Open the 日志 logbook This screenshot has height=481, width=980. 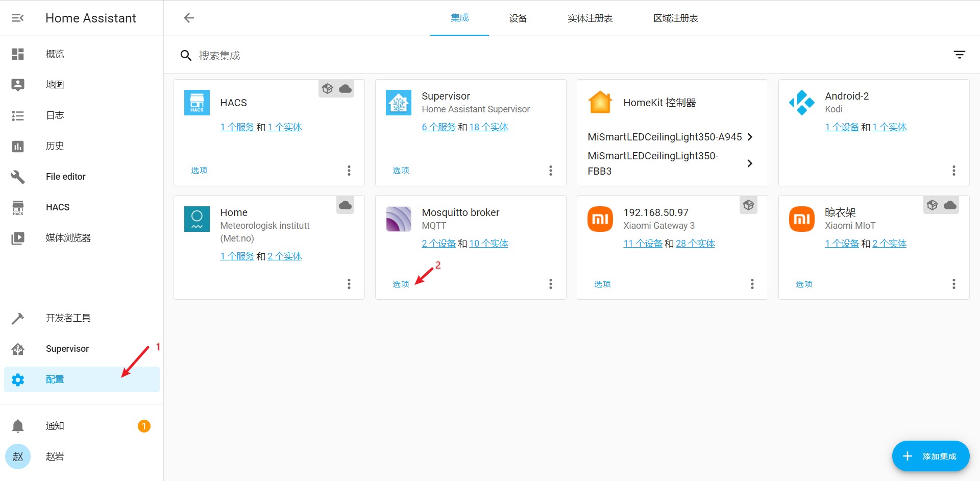coord(55,115)
